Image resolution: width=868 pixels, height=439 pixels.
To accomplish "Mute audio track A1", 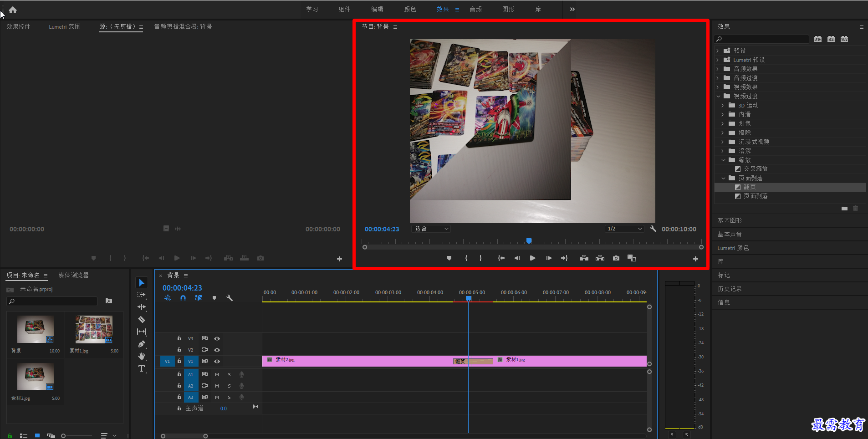I will pyautogui.click(x=217, y=374).
